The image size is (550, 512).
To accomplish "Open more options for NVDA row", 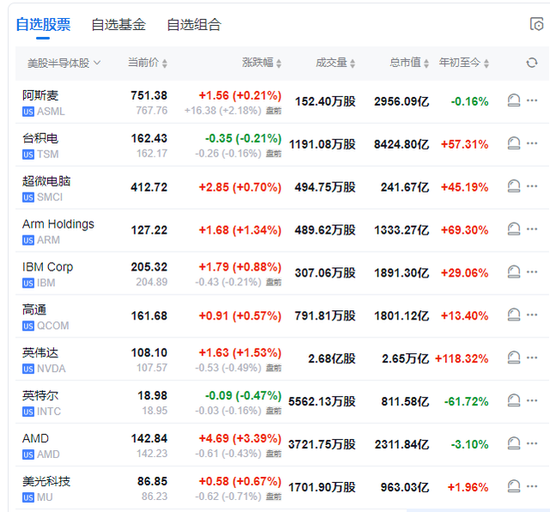I will tap(532, 357).
